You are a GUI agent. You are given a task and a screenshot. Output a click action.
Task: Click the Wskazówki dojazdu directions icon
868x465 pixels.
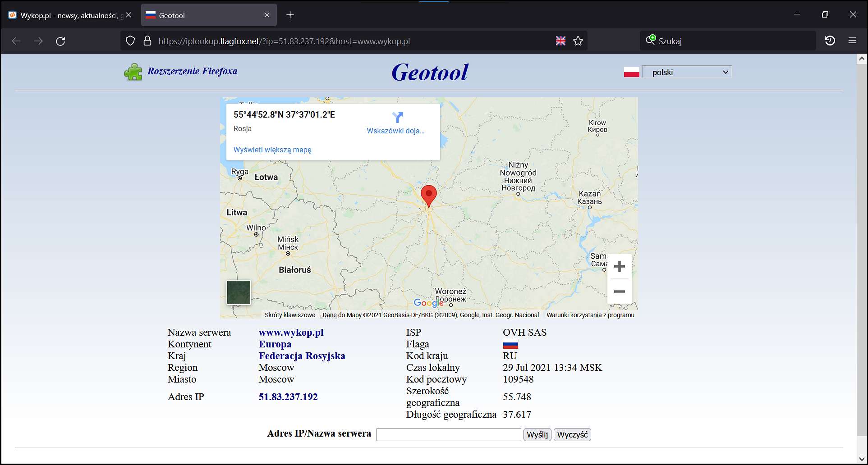(397, 117)
